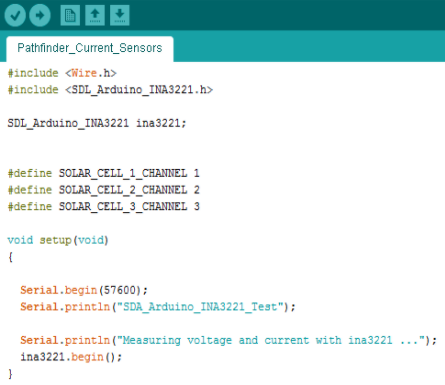Select the Pathfinder_Current_Sensors tab
The height and width of the screenshot is (385, 445).
[90, 49]
